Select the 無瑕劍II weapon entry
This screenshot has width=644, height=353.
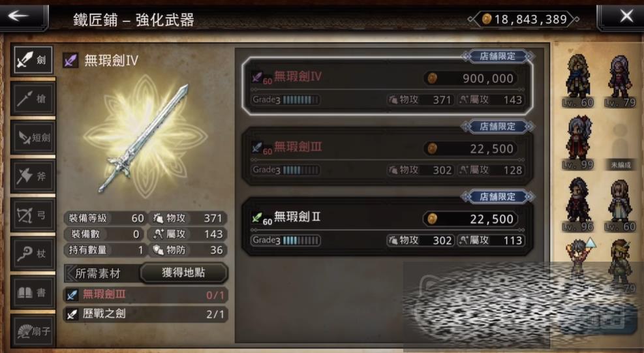point(388,227)
